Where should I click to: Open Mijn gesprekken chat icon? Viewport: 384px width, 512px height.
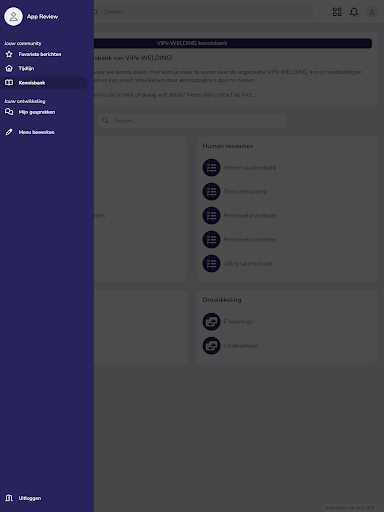[x=9, y=112]
